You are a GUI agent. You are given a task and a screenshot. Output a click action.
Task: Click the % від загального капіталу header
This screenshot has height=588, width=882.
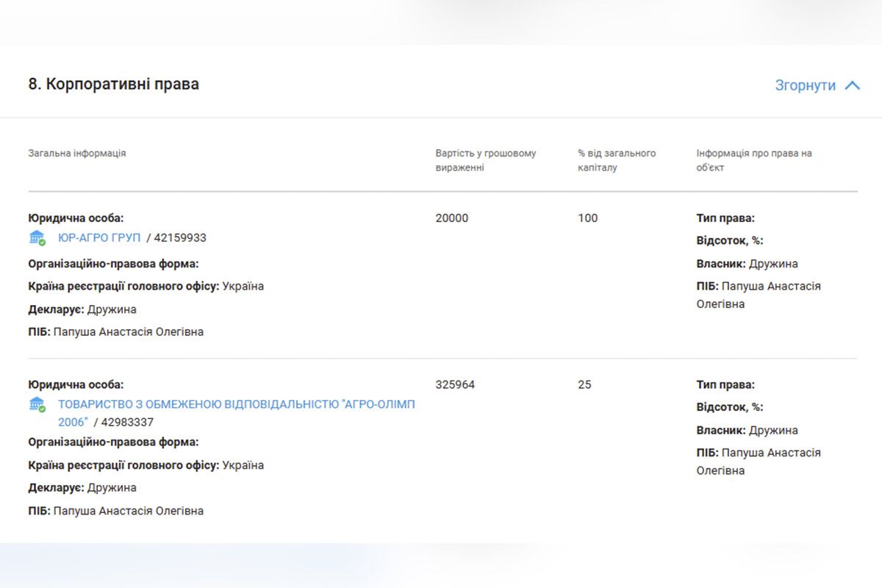[x=617, y=160]
